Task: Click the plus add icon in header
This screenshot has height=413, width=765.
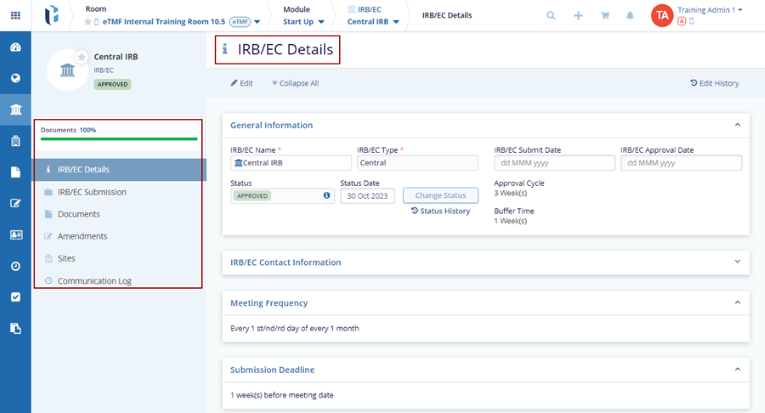Action: pos(578,16)
